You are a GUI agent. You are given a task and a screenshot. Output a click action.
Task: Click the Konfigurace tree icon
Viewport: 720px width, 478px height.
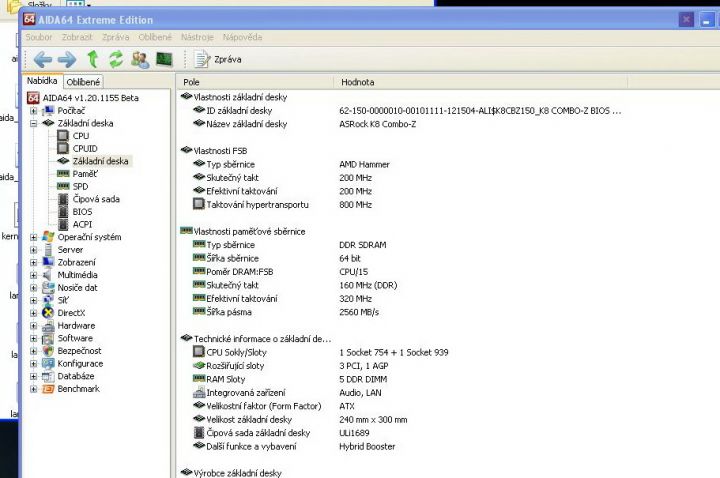[x=48, y=364]
